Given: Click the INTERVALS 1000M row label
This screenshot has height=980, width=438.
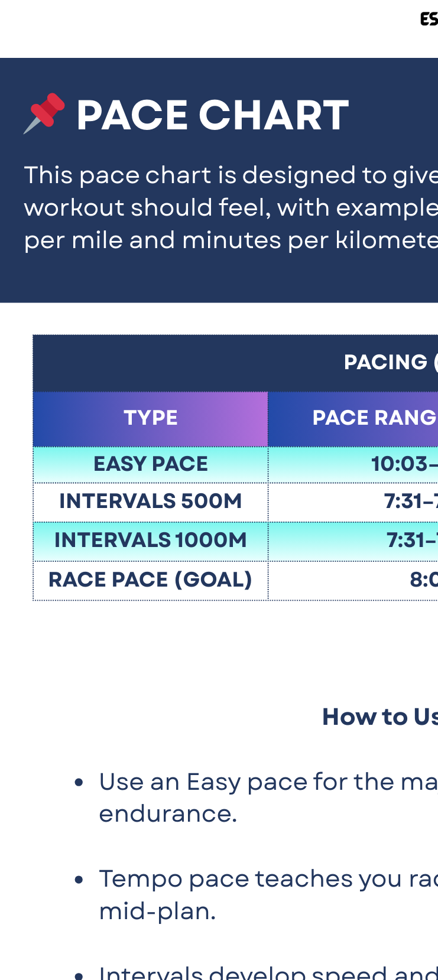Looking at the screenshot, I should click(x=151, y=540).
